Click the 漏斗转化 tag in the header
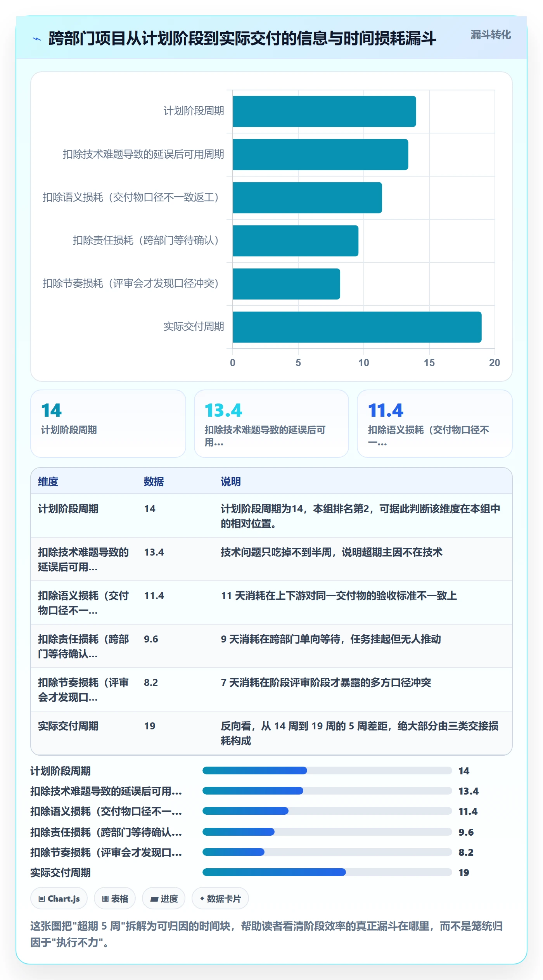The image size is (543, 980). point(491,35)
